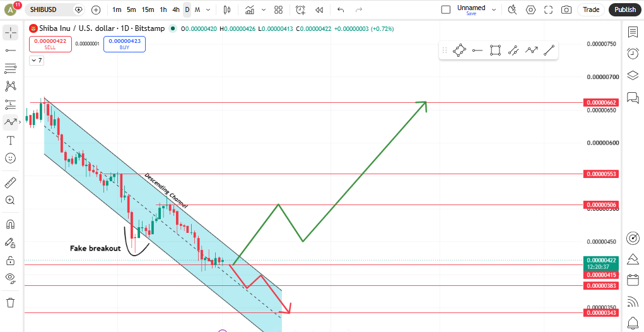Hide all drawings with eye icon
The height and width of the screenshot is (332, 644).
click(x=11, y=278)
